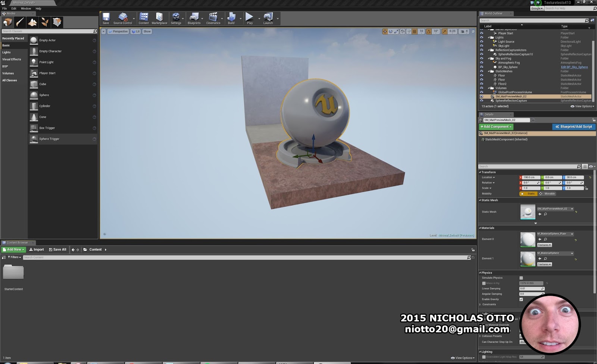The height and width of the screenshot is (364, 597).
Task: Open the Blueprints toolbar icon
Action: [x=194, y=18]
